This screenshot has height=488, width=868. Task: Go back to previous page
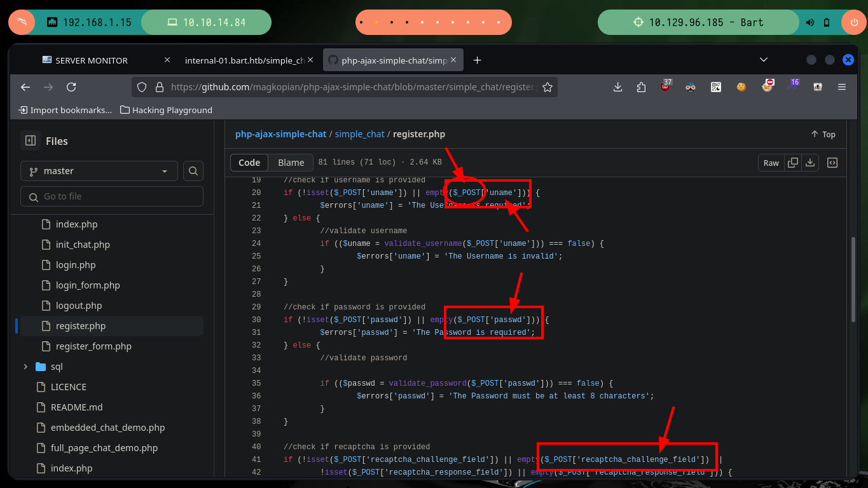click(x=25, y=87)
